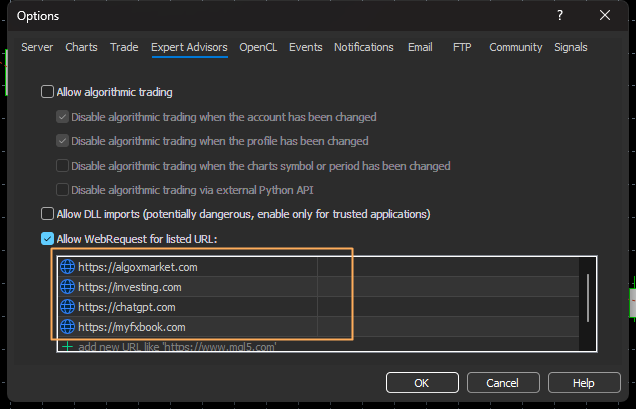Toggle disable trading when account changed
Screen dimensions: 636x409
point(63,117)
